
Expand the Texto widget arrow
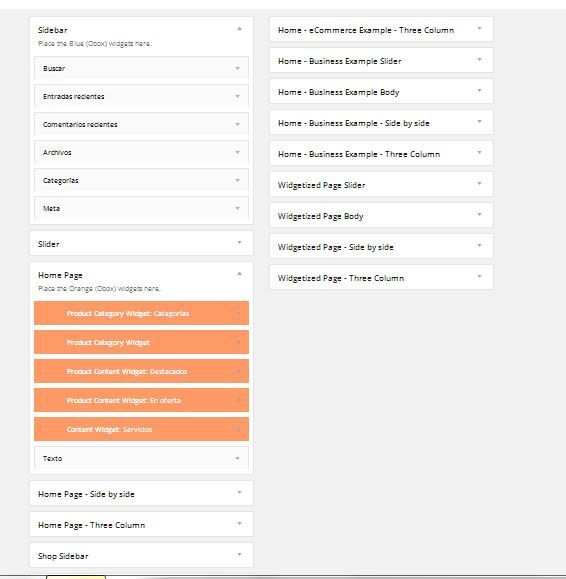237,458
